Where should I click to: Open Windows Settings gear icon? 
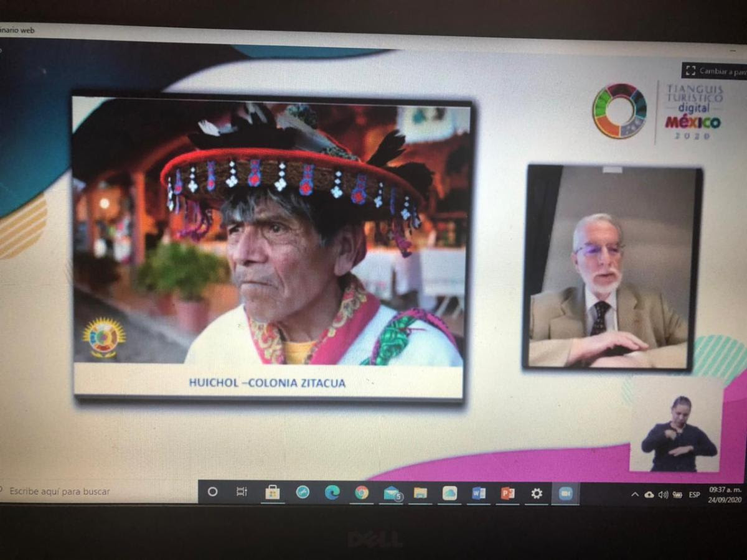[x=537, y=493]
